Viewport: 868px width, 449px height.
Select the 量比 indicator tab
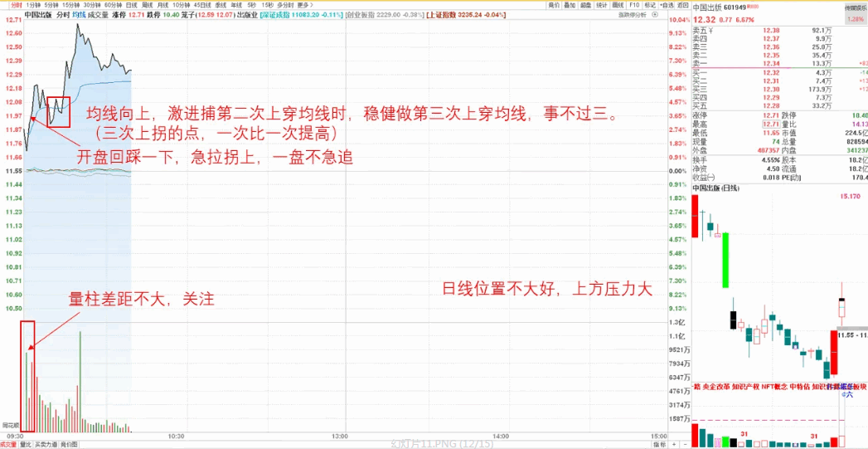pyautogui.click(x=26, y=445)
